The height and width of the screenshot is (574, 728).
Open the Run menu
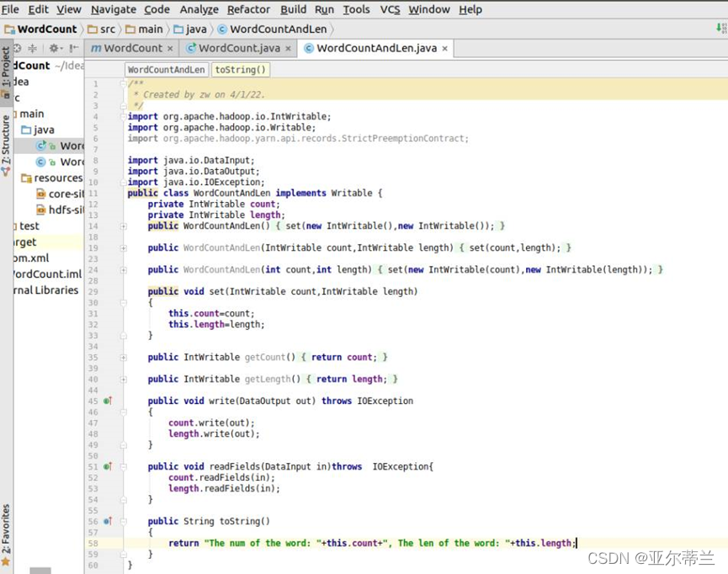(324, 9)
